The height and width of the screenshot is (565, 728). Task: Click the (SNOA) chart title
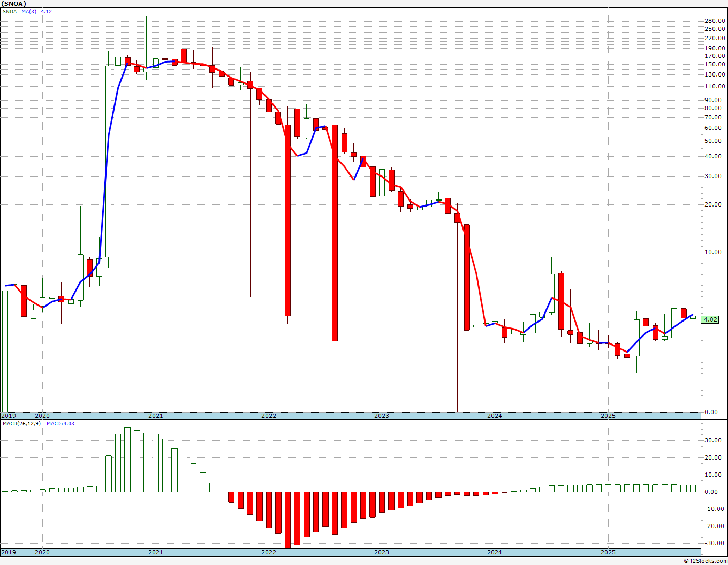click(14, 3)
